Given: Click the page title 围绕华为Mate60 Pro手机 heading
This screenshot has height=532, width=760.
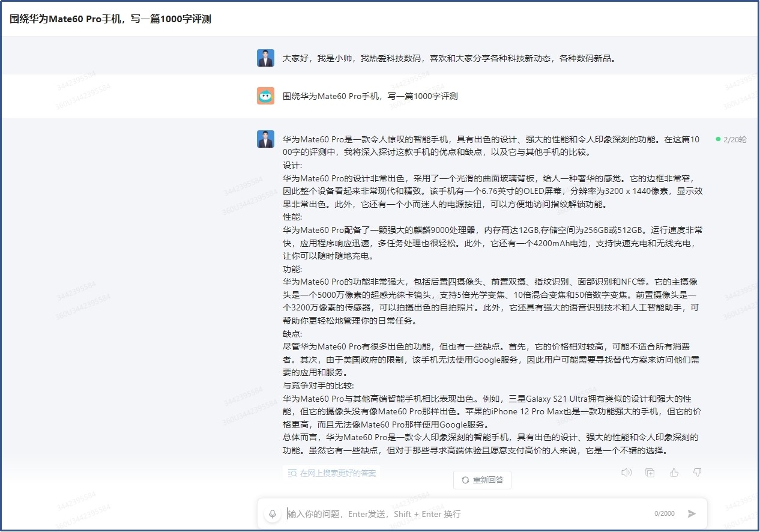Looking at the screenshot, I should (110, 19).
